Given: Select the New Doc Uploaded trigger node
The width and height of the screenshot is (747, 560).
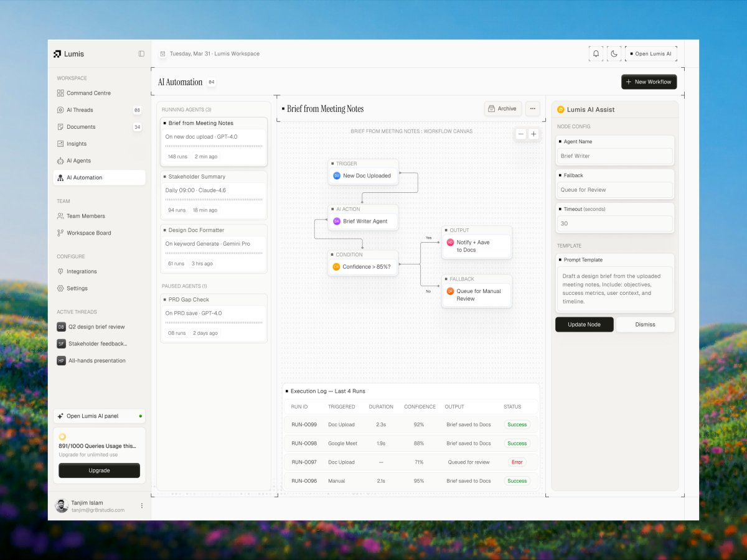Looking at the screenshot, I should [364, 171].
